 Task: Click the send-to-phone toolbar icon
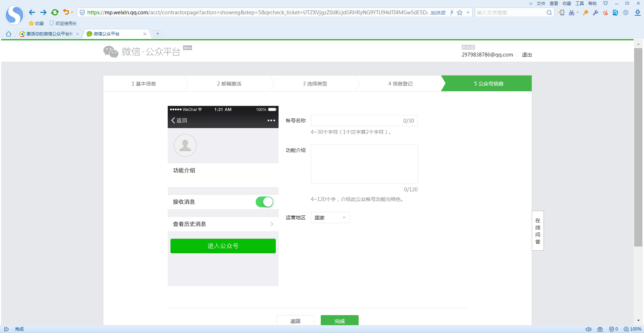(561, 13)
